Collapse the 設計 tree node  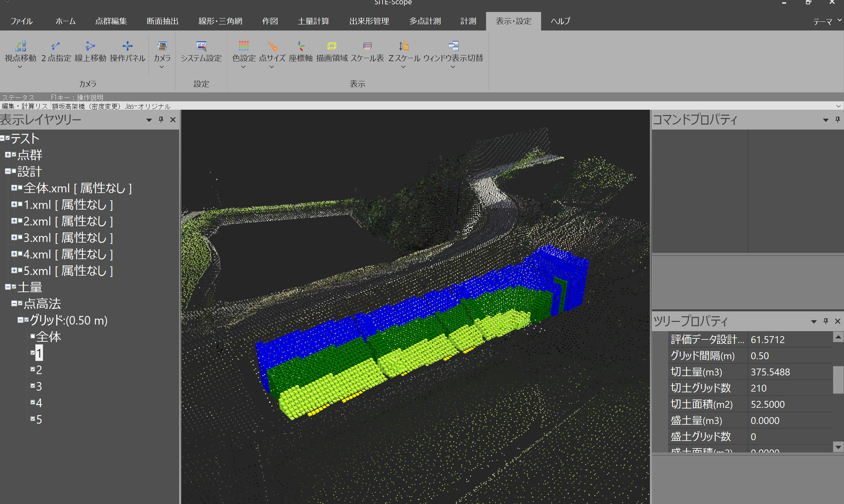7,171
